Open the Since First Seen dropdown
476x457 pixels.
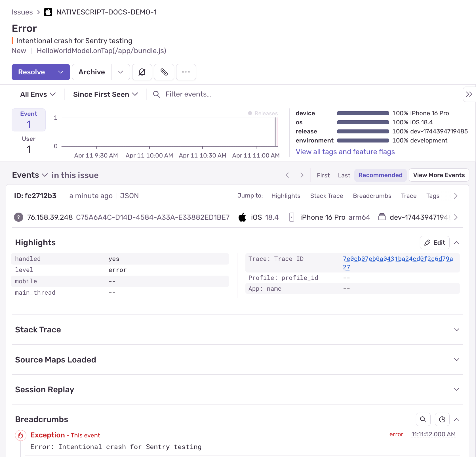[105, 94]
